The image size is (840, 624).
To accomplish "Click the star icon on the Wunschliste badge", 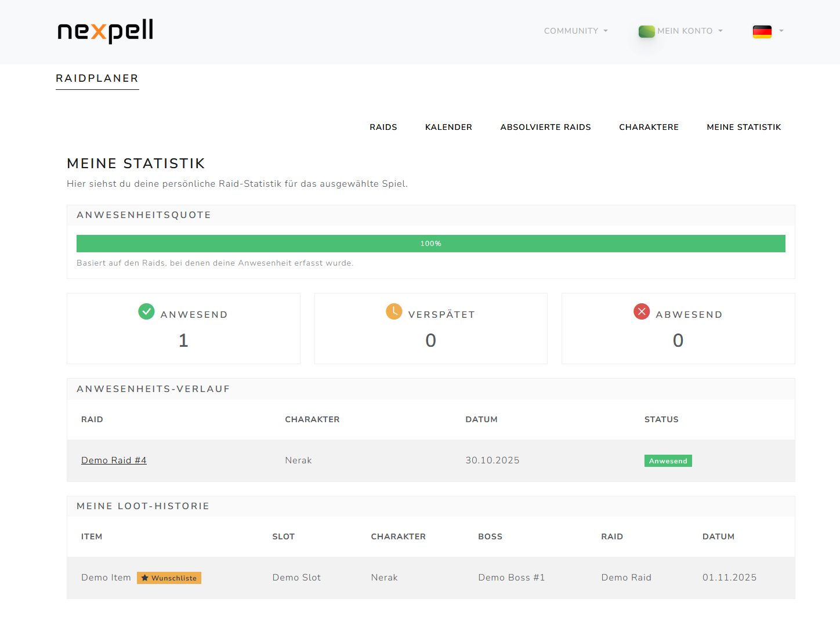I will [x=144, y=578].
